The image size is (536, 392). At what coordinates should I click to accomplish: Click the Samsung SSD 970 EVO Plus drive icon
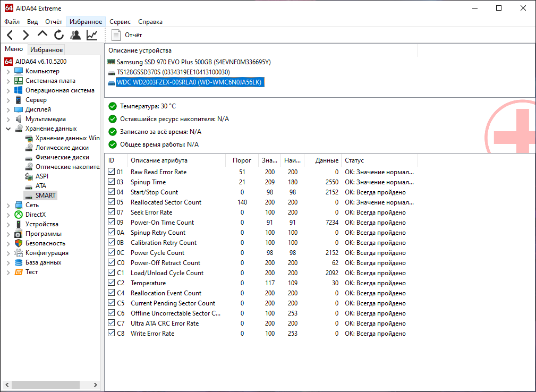(112, 62)
